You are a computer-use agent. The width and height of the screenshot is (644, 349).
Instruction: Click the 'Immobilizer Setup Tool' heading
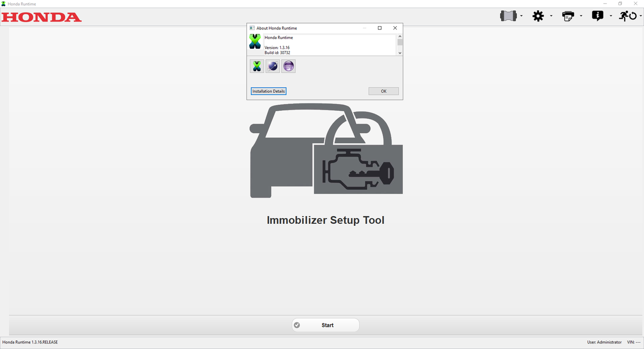click(x=326, y=220)
